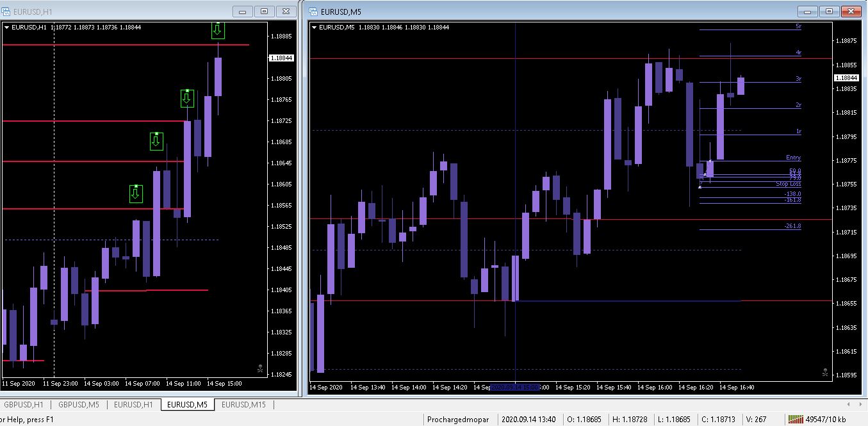Click the 2r Fibonacci level label
Viewport: 868px width, 426px height.
tap(798, 105)
